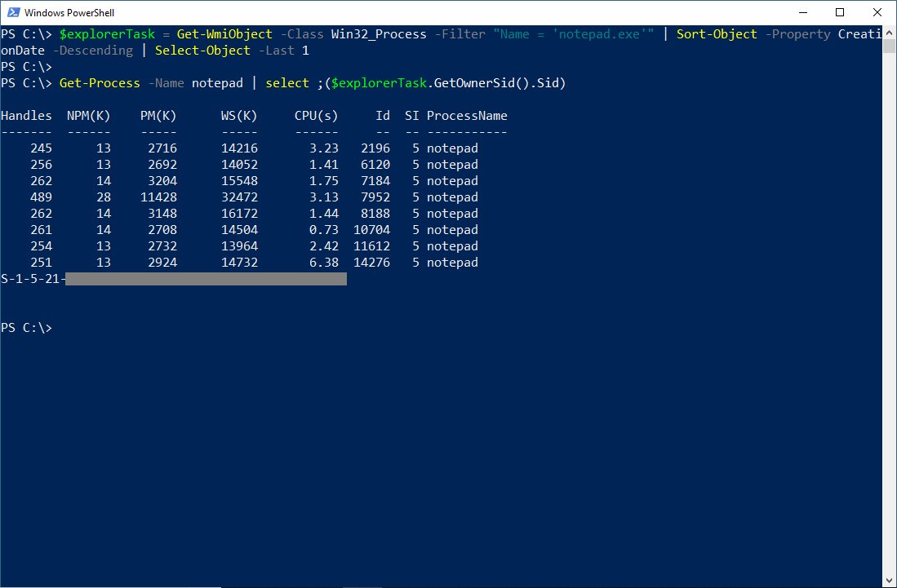Click Get-Process in the third command
Image resolution: width=897 pixels, height=588 pixels.
coord(100,83)
